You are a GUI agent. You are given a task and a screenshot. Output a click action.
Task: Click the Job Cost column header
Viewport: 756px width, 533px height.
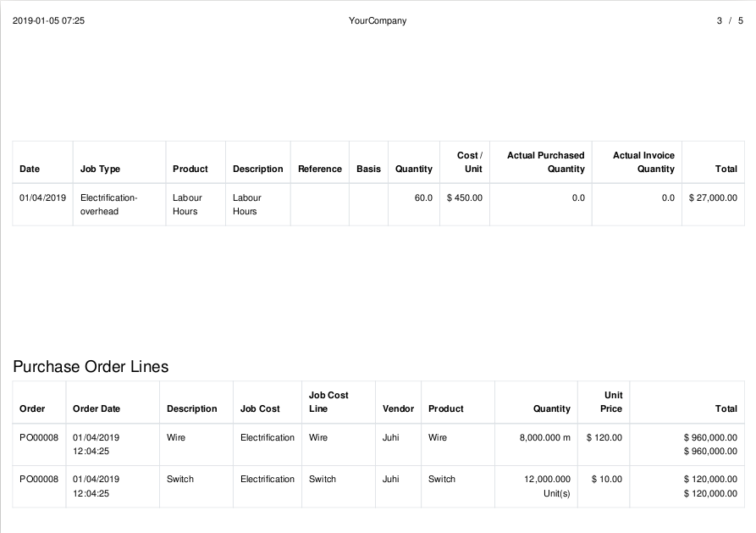point(260,408)
